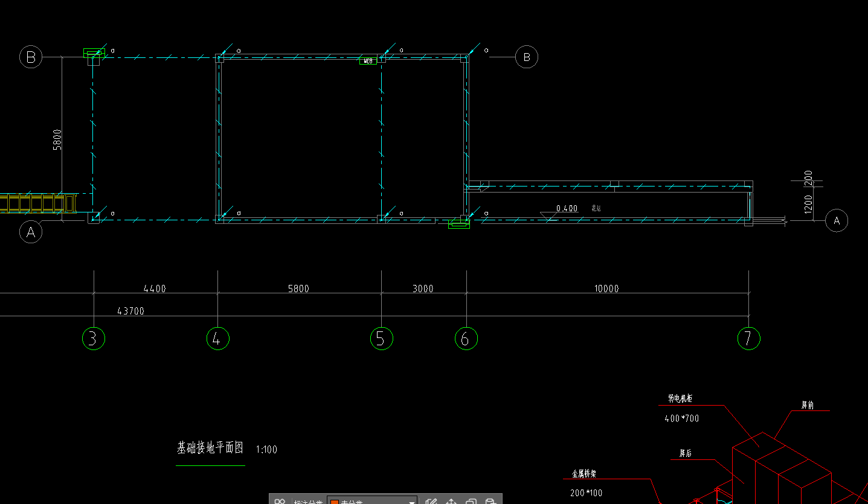
Task: Click axis bubble 7
Action: (748, 339)
